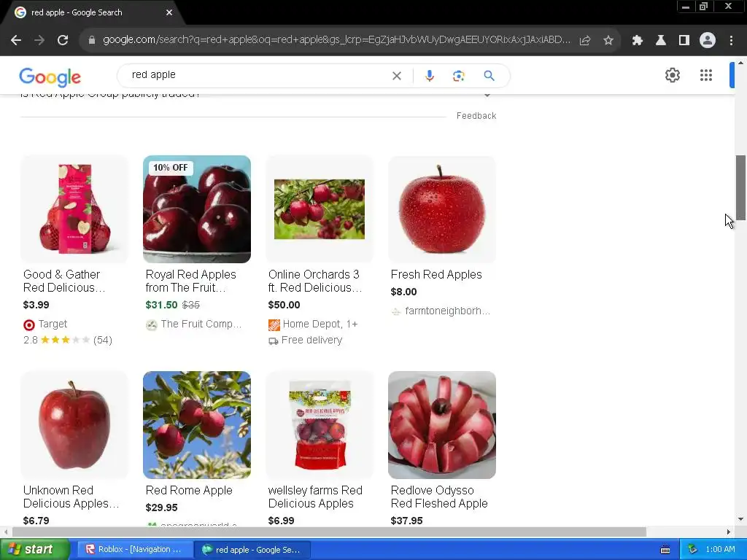Open the Google apps grid
747x560 pixels.
point(705,75)
